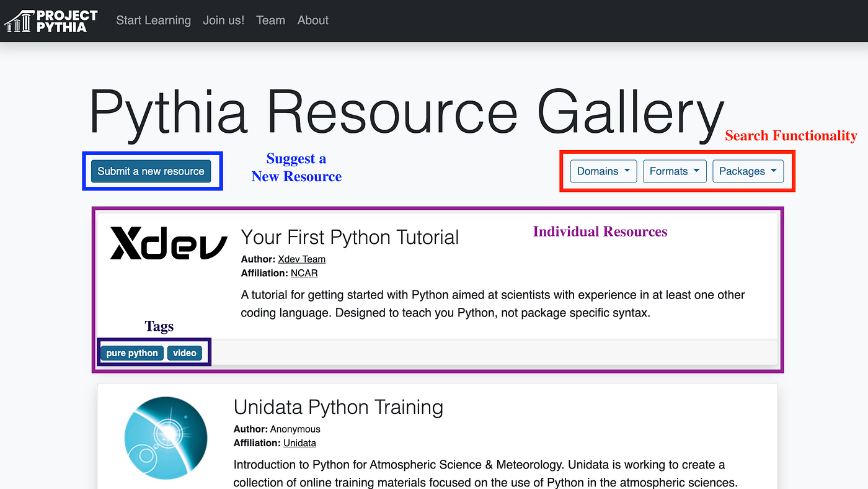Click the video tag badge

point(184,352)
